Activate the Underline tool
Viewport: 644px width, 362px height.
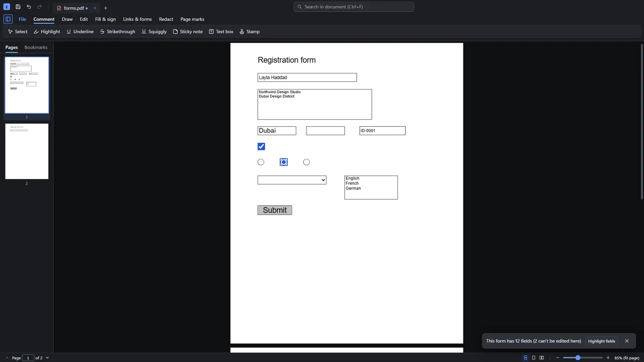tap(80, 32)
